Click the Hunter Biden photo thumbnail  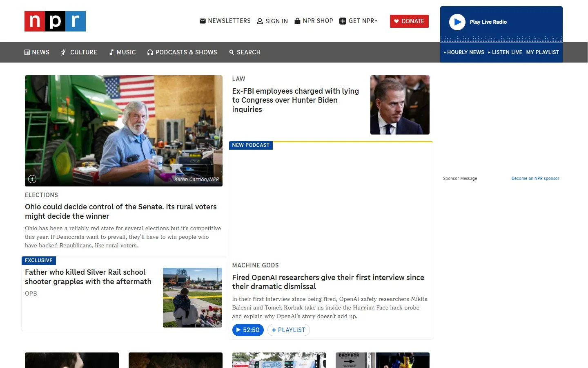coord(400,105)
